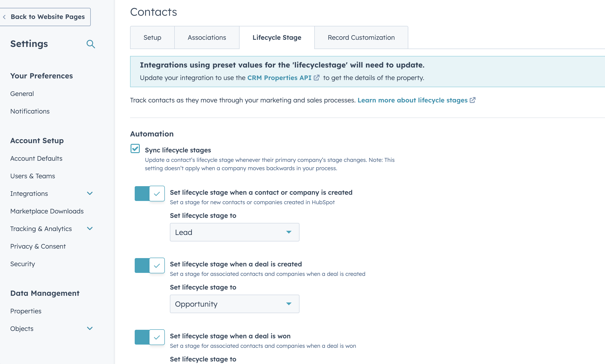Click Back to Website Pages
This screenshot has width=605, height=364.
click(47, 17)
